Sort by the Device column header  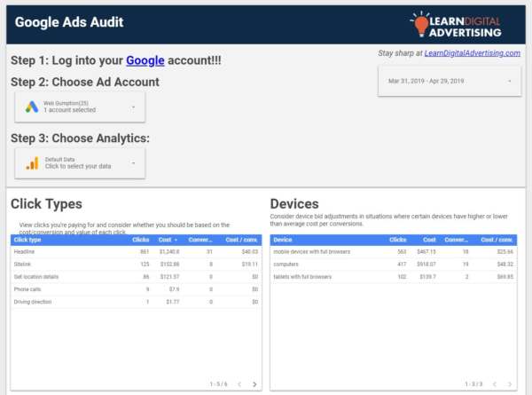[283, 240]
